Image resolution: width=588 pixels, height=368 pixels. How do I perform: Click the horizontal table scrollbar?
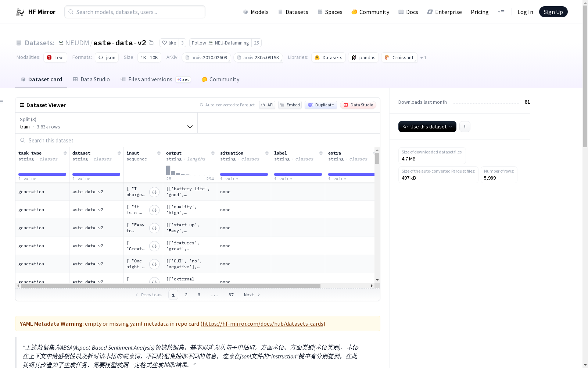(171, 286)
